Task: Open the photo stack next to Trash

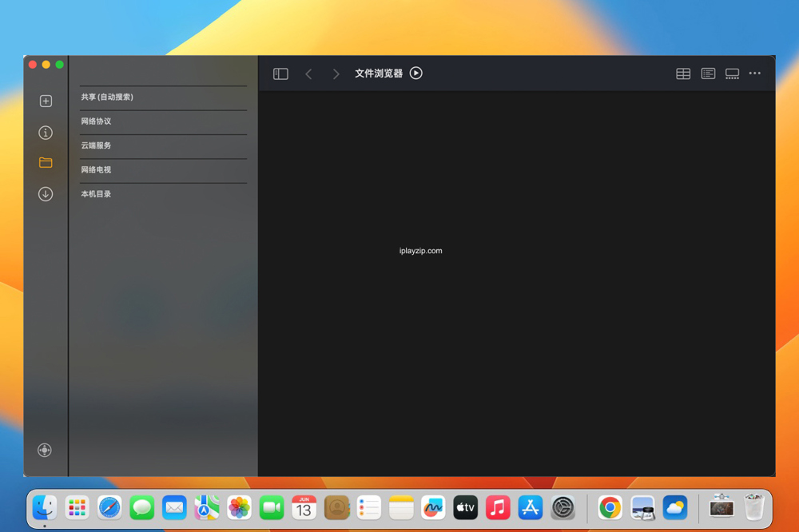Action: click(721, 506)
